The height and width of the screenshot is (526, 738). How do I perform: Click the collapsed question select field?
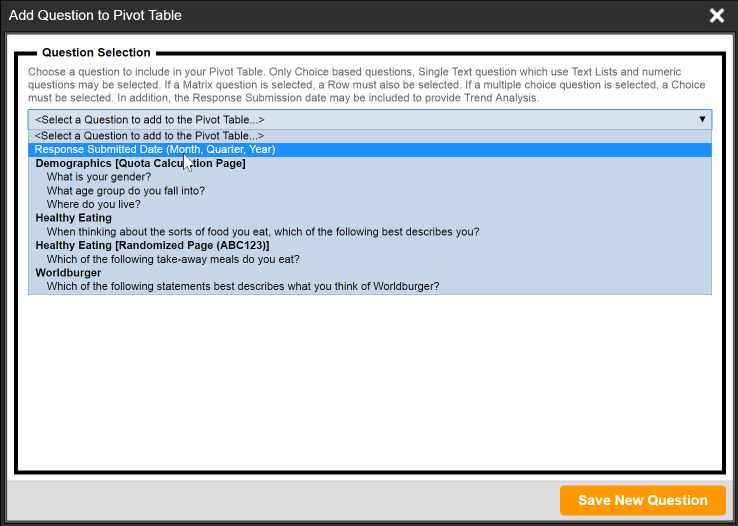360,119
